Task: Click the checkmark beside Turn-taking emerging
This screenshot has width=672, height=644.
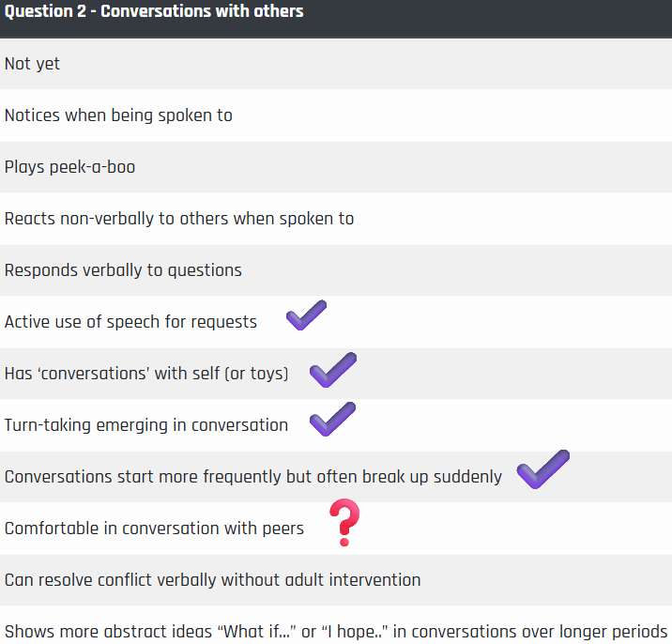Action: coord(332,419)
